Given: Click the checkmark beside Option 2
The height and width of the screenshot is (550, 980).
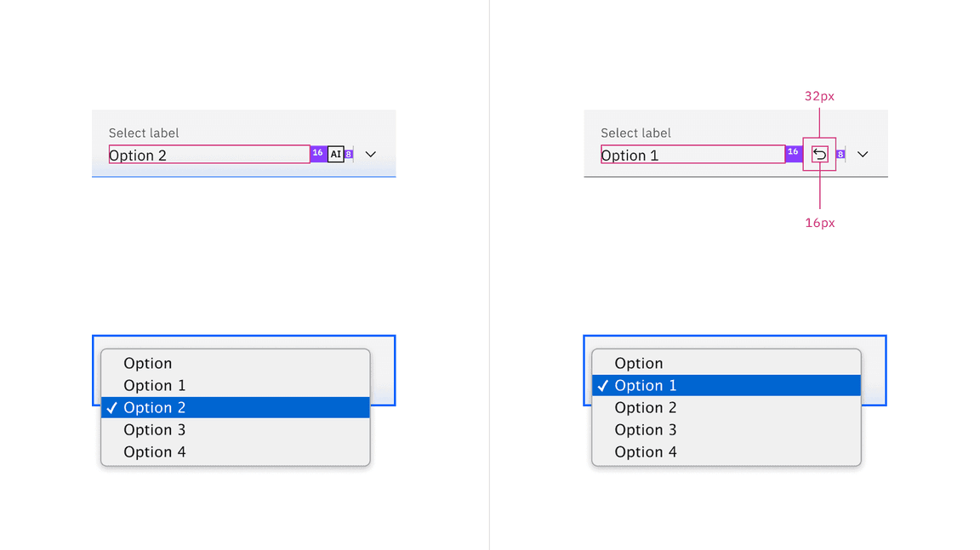Looking at the screenshot, I should point(111,407).
